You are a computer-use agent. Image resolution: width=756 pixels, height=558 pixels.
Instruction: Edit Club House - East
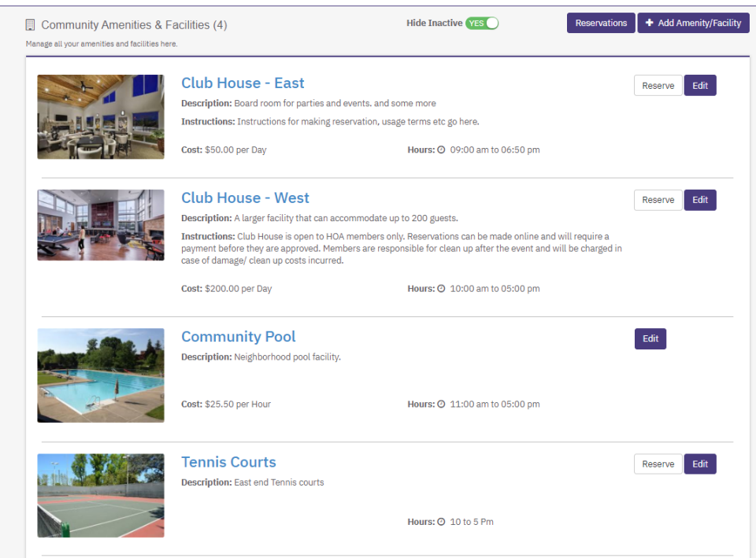699,85
